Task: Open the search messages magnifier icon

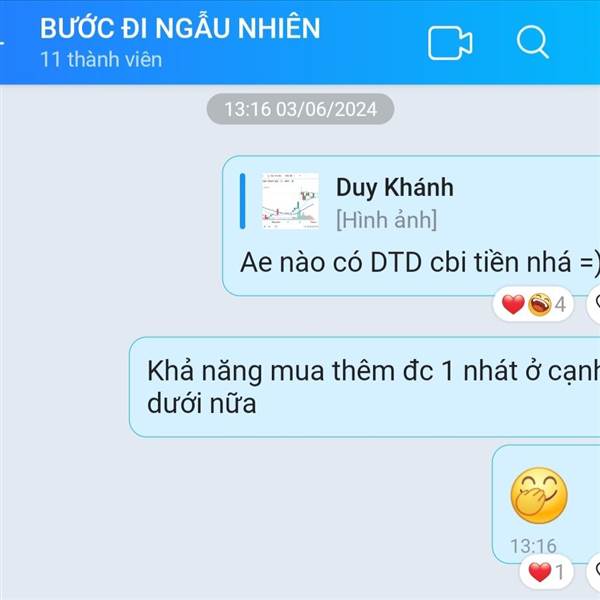Action: (533, 42)
